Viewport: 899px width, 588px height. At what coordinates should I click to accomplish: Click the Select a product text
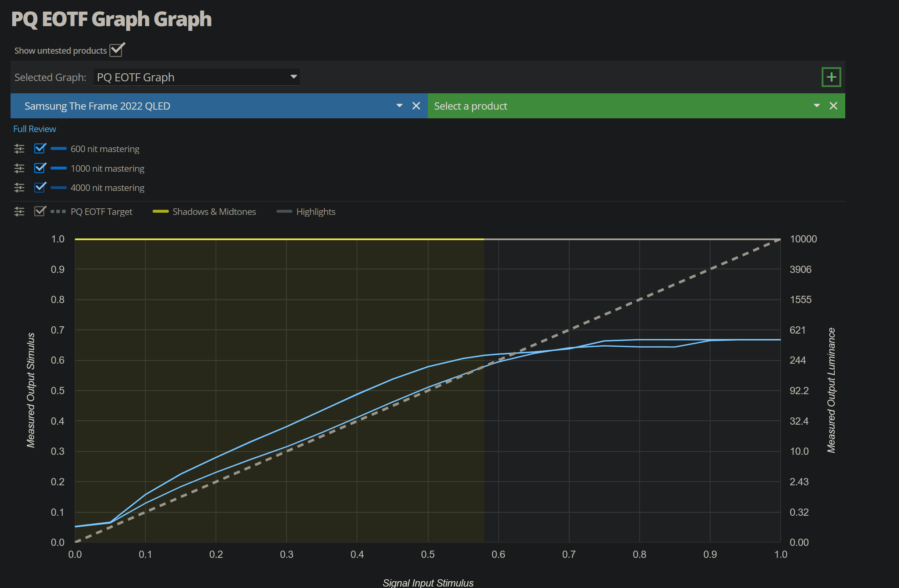[x=471, y=106]
